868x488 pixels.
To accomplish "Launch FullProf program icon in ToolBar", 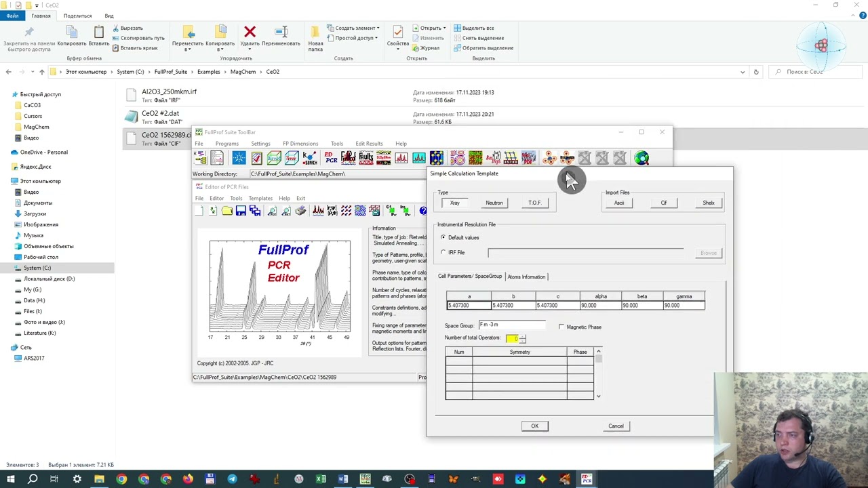I will point(349,158).
